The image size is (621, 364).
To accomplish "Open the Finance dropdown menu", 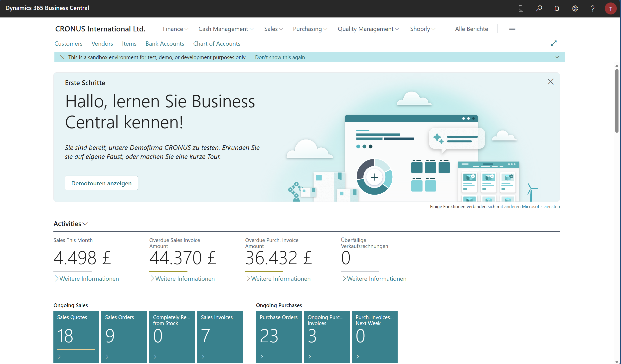I will click(175, 29).
